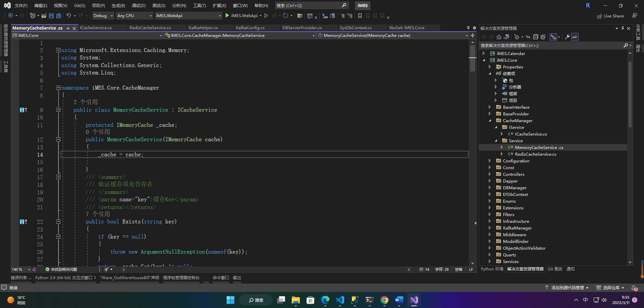644x308 pixels.
Task: Pin the MemoryCacheService .cs tab
Action: pyautogui.click(x=68, y=28)
